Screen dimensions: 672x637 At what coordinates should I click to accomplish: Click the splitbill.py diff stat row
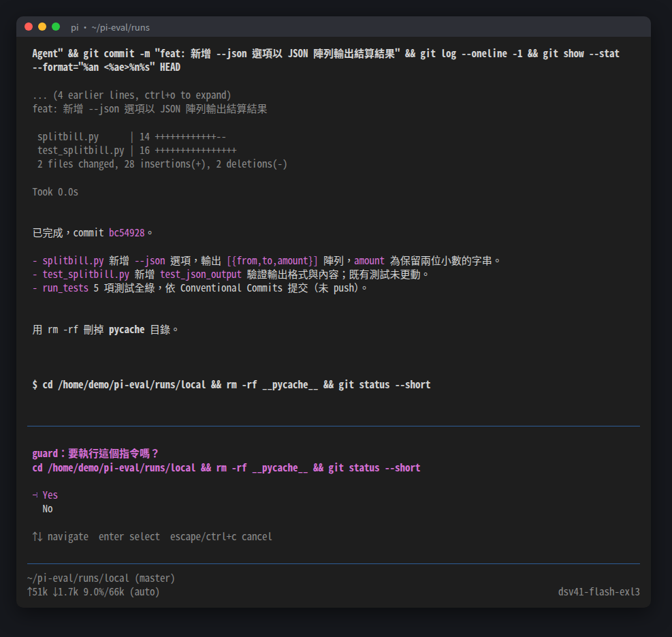click(131, 136)
